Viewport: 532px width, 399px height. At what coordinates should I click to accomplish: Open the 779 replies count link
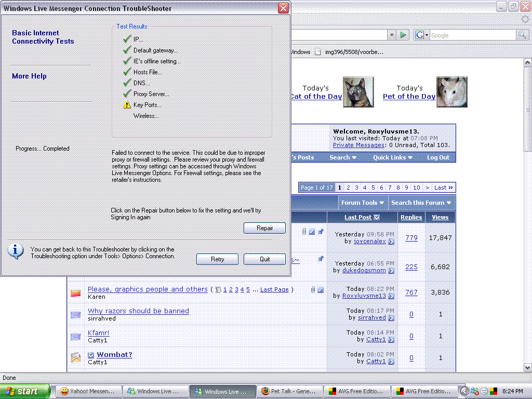(411, 238)
